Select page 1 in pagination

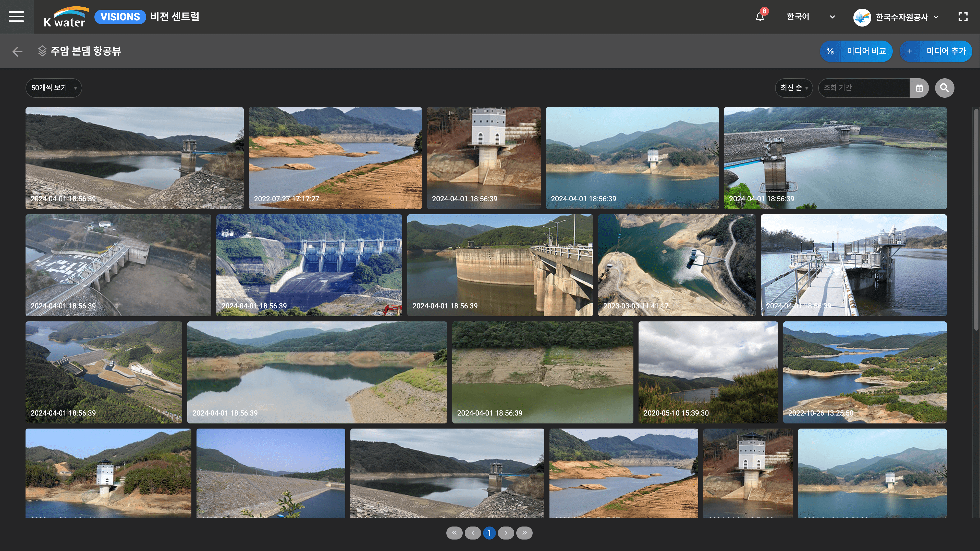[489, 533]
